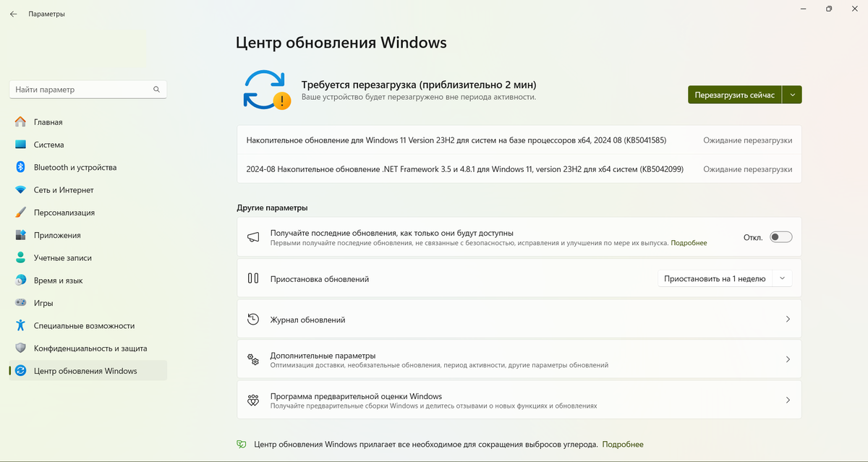Select Центр обновления Windows in sidebar
Image resolution: width=868 pixels, height=462 pixels.
(88, 371)
